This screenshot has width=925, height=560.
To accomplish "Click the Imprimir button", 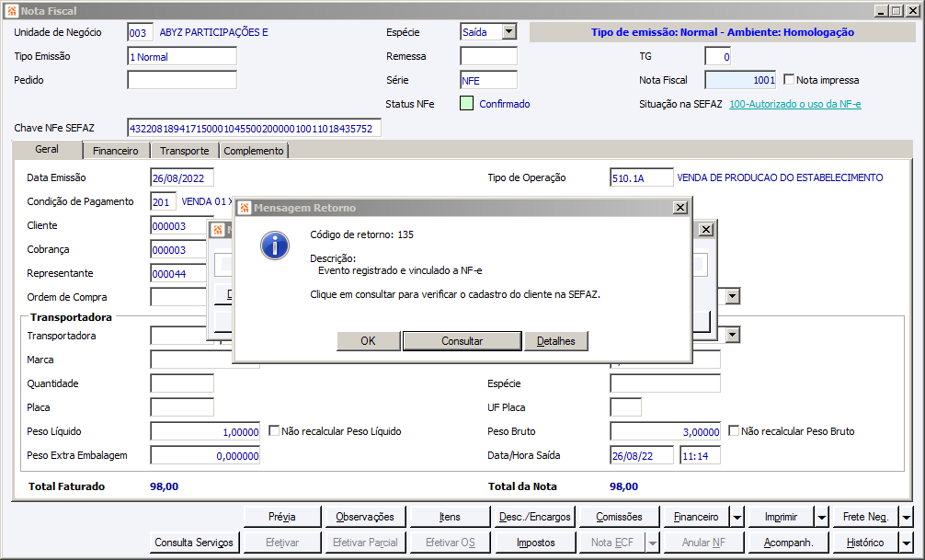I will click(781, 517).
